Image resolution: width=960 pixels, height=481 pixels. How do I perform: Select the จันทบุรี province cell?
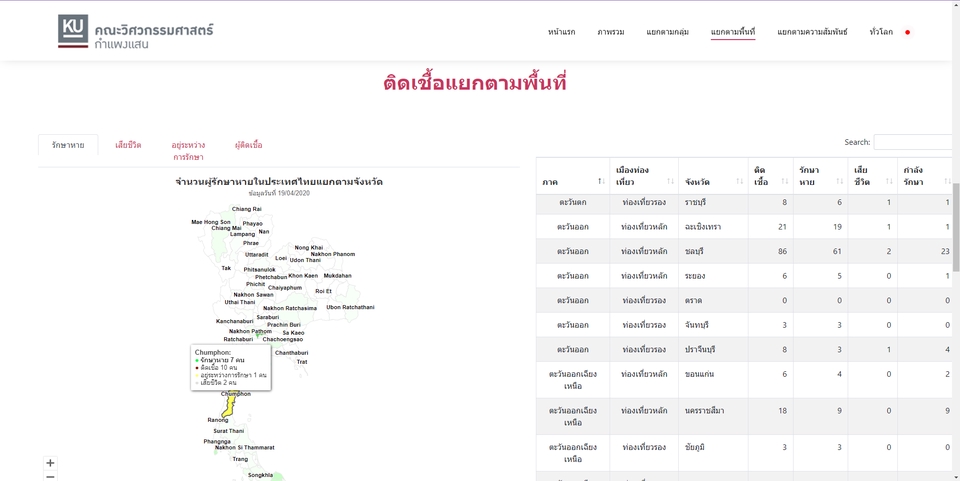click(x=713, y=324)
